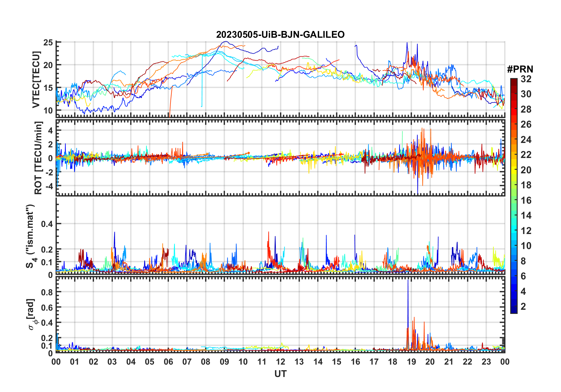
Task: Select sigma-phi axis tick label 0
Action: [50, 353]
